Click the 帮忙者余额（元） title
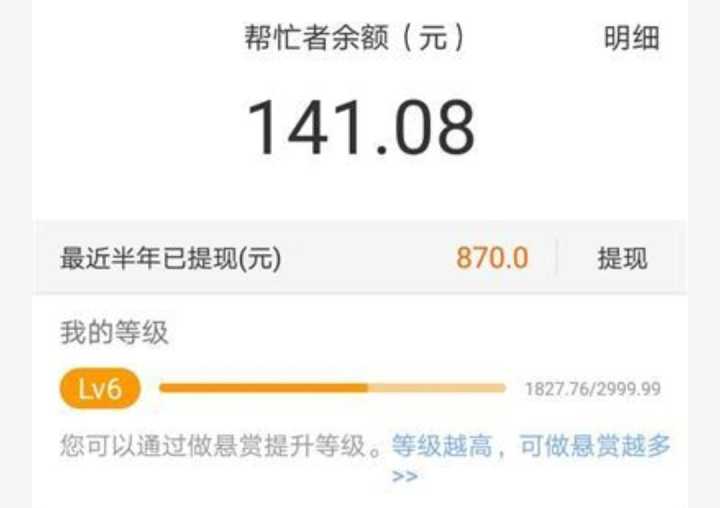 coord(354,37)
